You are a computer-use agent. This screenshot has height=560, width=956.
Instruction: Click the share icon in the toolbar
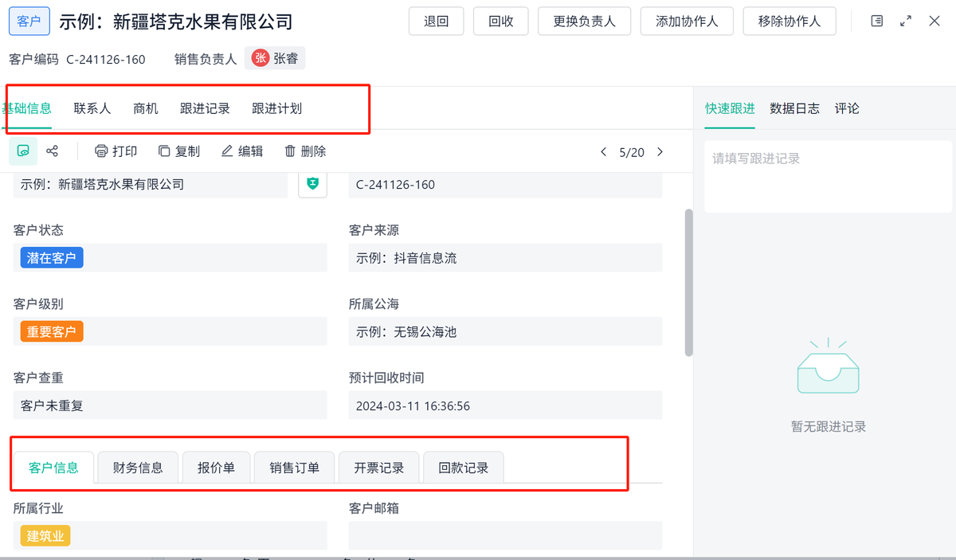[53, 151]
